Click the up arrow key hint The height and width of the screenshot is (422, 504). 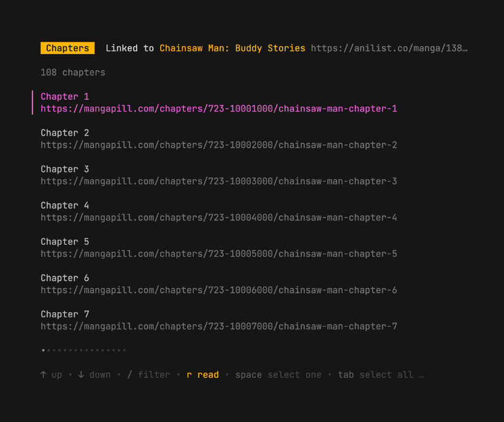(52, 375)
